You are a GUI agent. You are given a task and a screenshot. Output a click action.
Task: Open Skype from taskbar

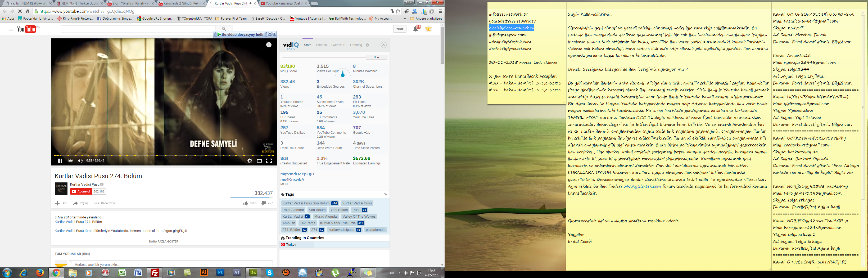point(270,273)
